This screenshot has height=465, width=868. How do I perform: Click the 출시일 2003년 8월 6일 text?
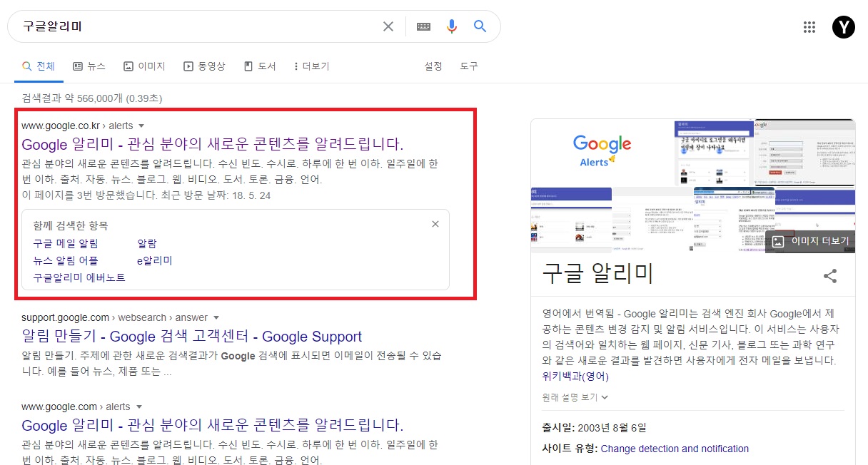tap(594, 428)
